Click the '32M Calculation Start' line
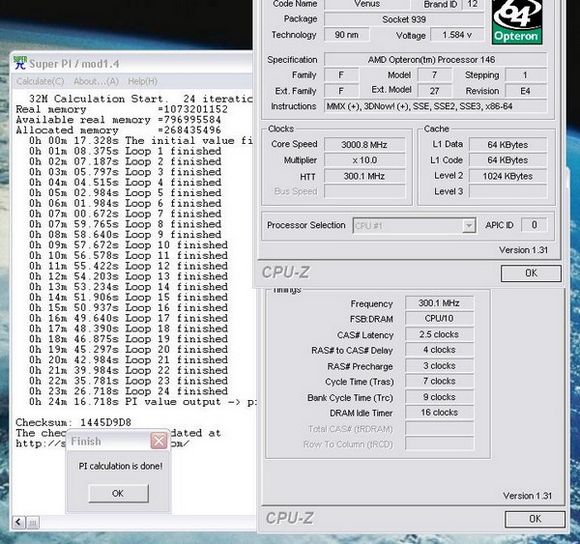This screenshot has width=580, height=544. tap(141, 99)
